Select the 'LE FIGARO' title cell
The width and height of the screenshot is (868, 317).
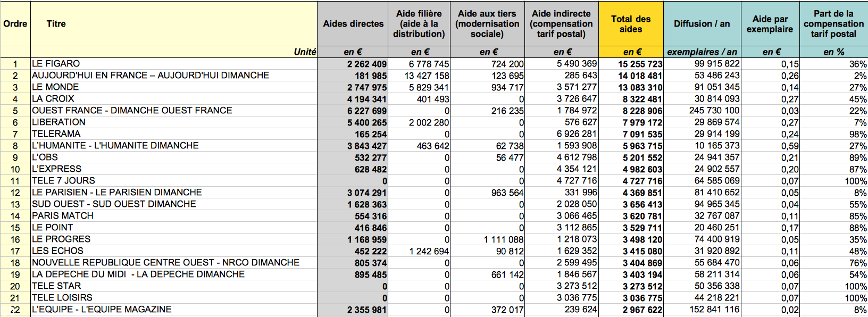(56, 64)
